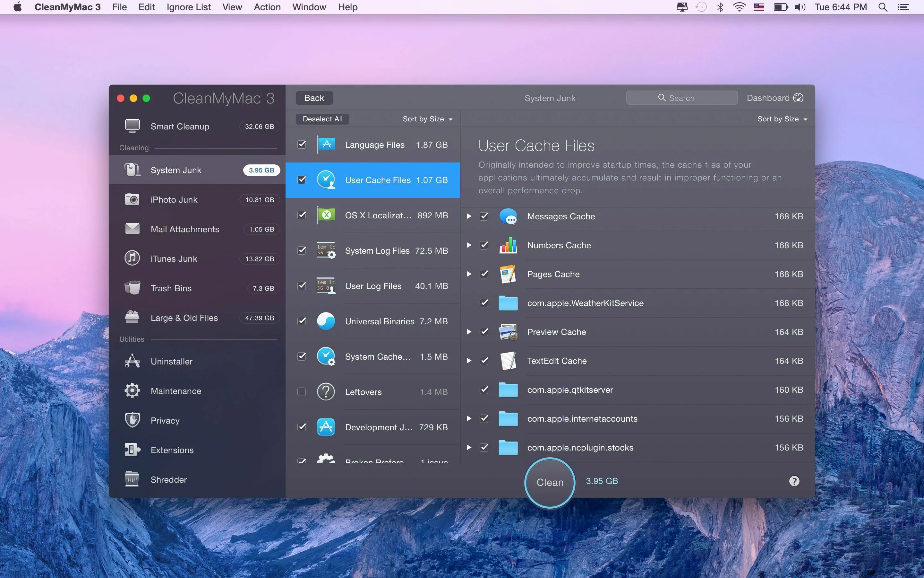Click the Universal Binaries icon
The height and width of the screenshot is (578, 924).
click(x=326, y=321)
